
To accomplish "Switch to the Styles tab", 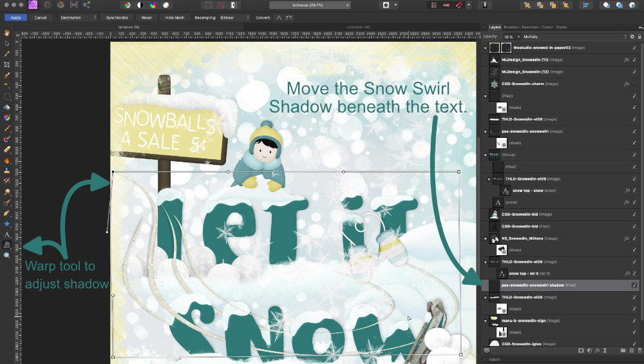I will point(562,27).
